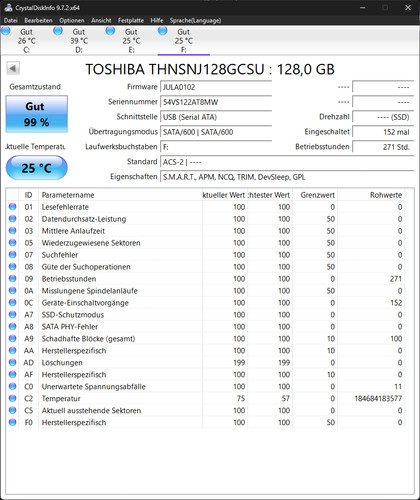
Task: Click status orb for Schadhafte Blöcke row
Action: tap(13, 339)
